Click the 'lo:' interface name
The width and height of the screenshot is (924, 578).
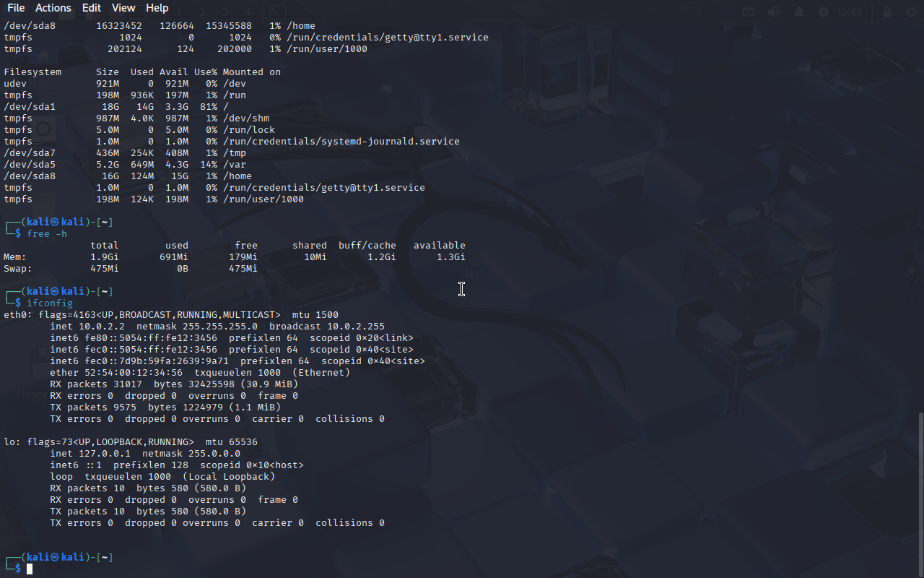(12, 442)
